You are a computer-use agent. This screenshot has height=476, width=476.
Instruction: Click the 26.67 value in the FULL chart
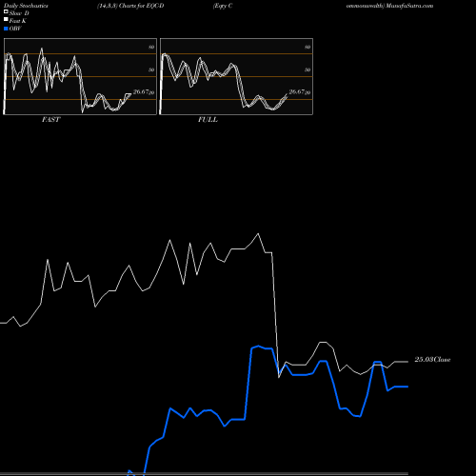point(297,92)
